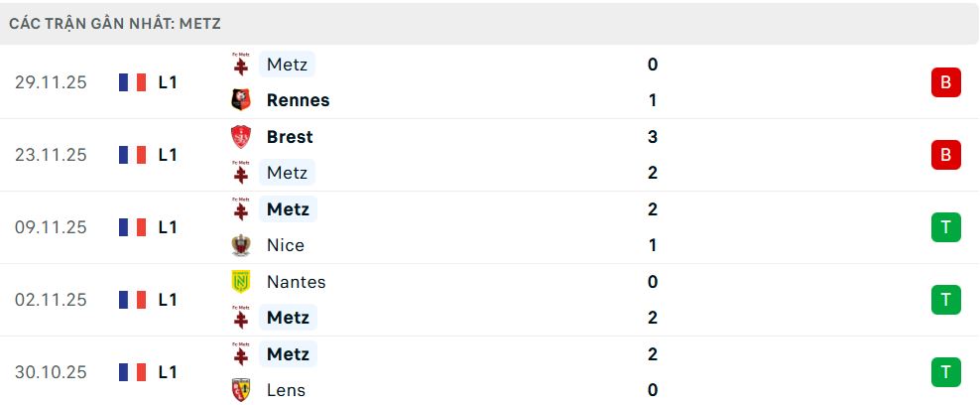Open the Rennes team link
This screenshot has width=980, height=405.
point(298,100)
